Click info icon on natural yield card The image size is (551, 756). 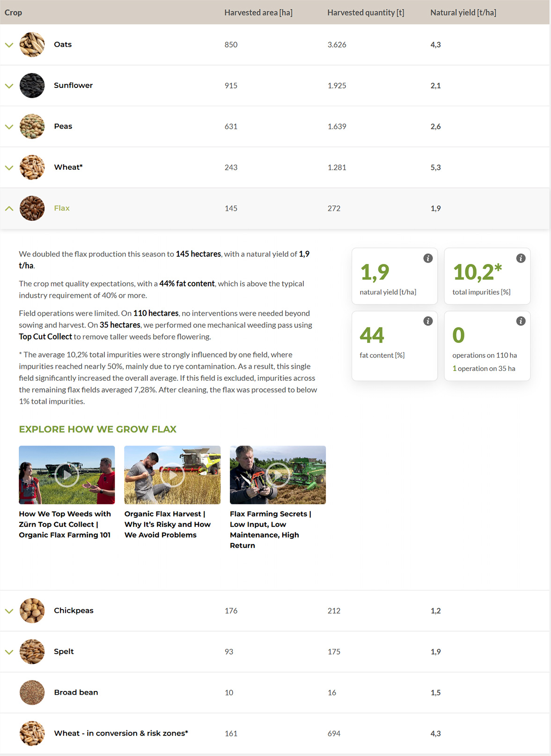[x=428, y=258]
